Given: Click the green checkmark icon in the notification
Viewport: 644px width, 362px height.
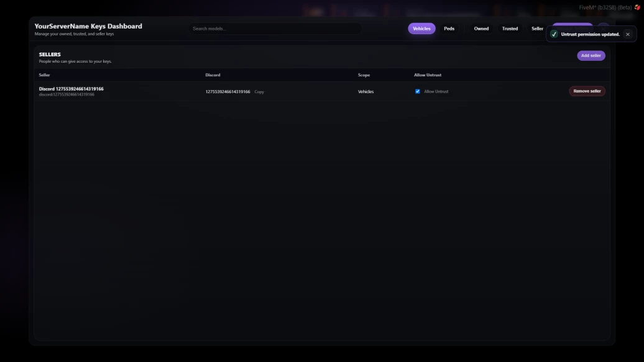Looking at the screenshot, I should pos(554,35).
